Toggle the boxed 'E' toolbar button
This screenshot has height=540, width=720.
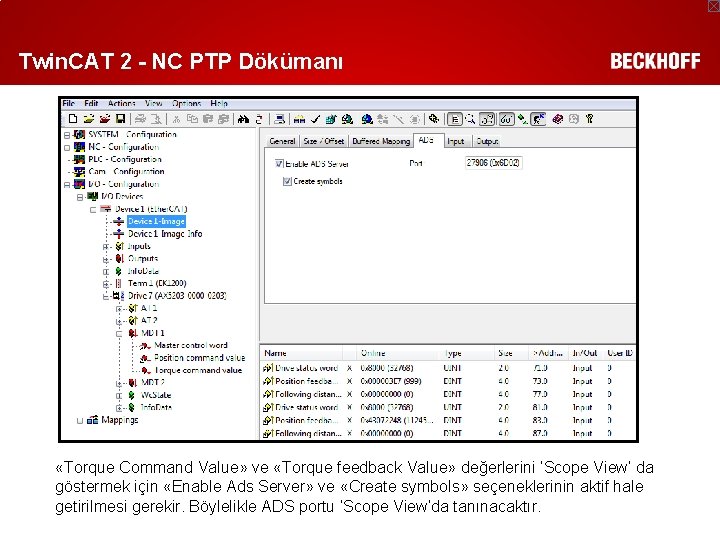coord(455,119)
